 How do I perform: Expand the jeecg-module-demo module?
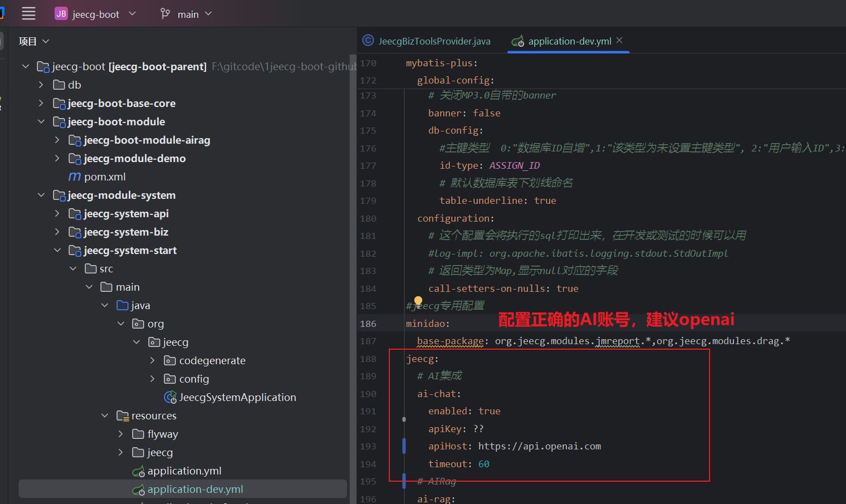pyautogui.click(x=57, y=158)
